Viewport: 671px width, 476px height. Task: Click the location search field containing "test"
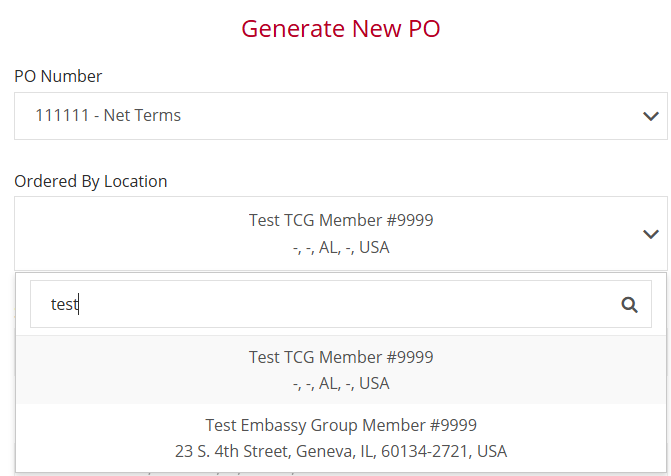coord(320,304)
